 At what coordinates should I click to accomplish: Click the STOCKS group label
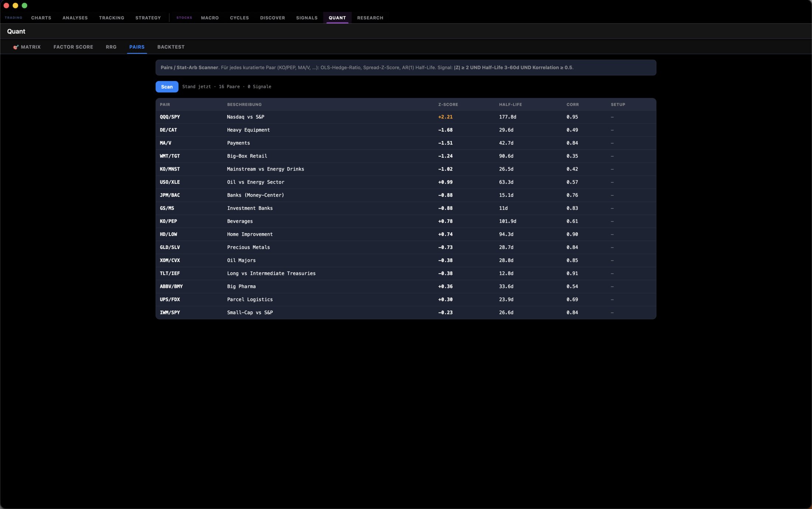[x=184, y=18]
